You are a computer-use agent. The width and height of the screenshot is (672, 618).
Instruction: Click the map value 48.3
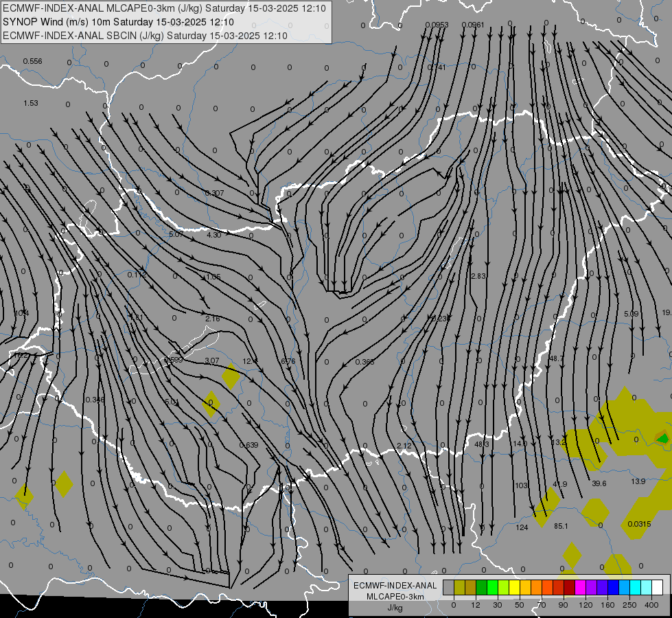point(482,445)
